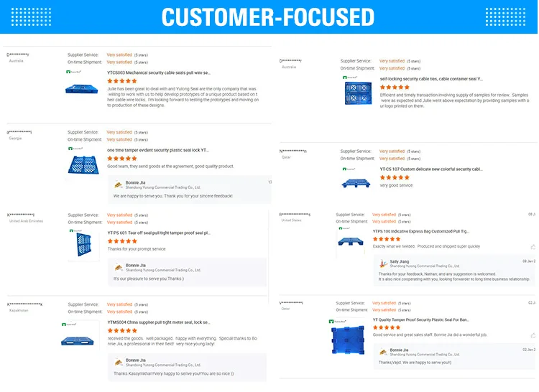539x392 pixels.
Task: Click Bonnie Jia's avatar in the Kazakhstan review reply
Action: (x=119, y=362)
